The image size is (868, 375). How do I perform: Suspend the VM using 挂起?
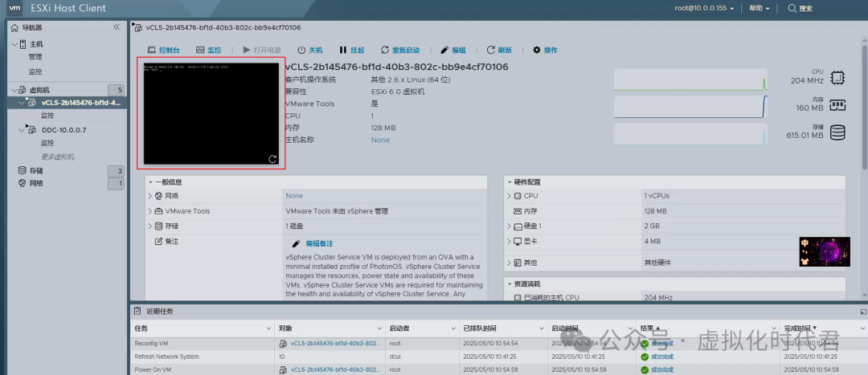[x=351, y=50]
